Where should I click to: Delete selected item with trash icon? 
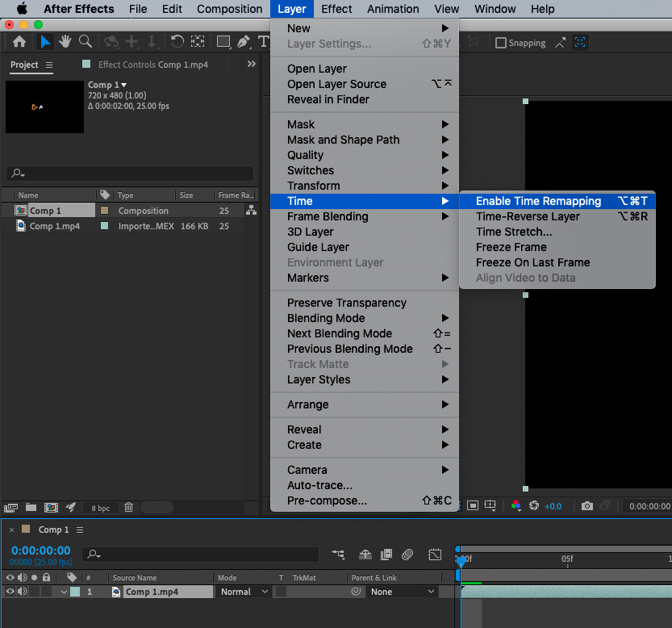(x=128, y=507)
